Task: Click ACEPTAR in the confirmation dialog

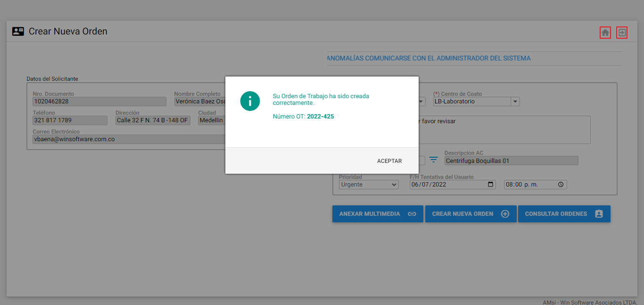Action: point(389,161)
